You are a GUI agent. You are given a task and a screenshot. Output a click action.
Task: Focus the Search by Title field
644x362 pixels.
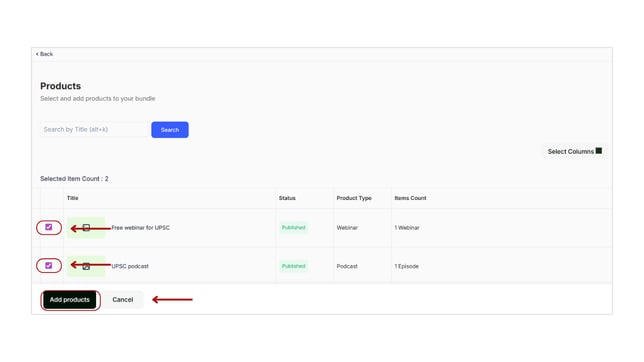[x=95, y=129]
